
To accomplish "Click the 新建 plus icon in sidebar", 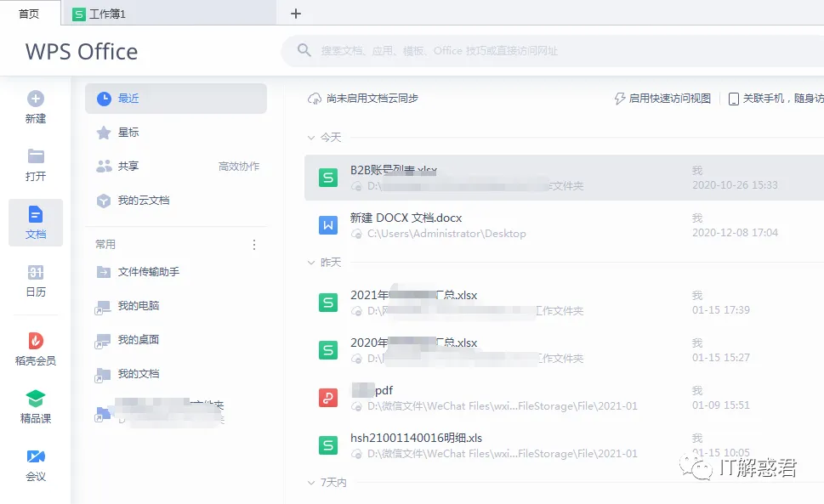I will click(36, 99).
